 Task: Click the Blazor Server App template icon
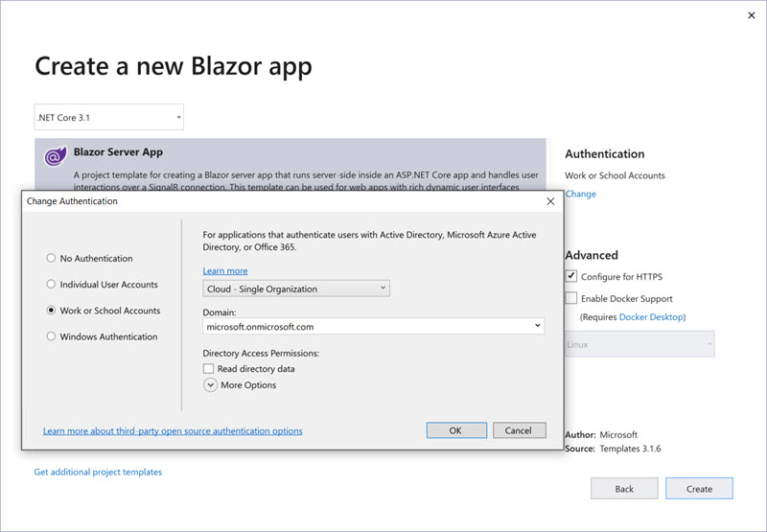[56, 156]
